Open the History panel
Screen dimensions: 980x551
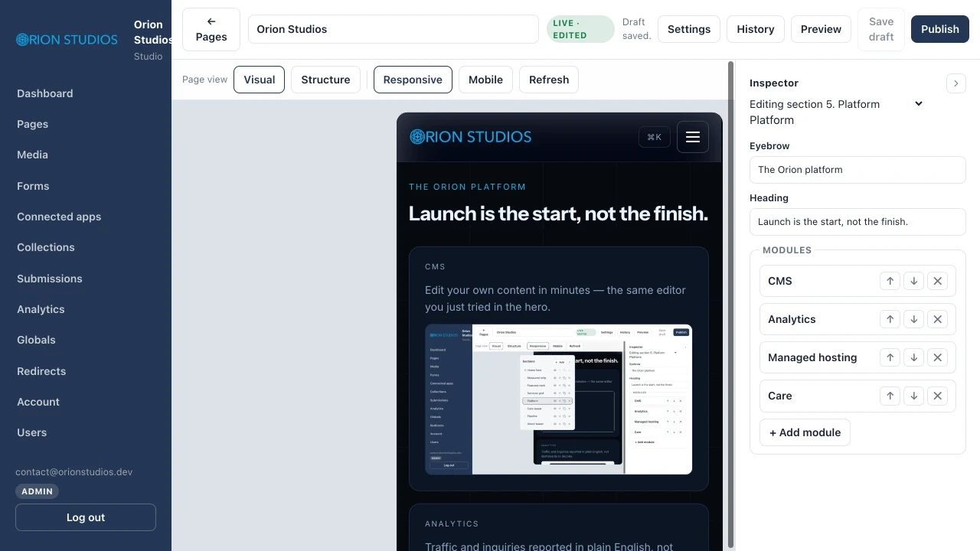point(756,29)
